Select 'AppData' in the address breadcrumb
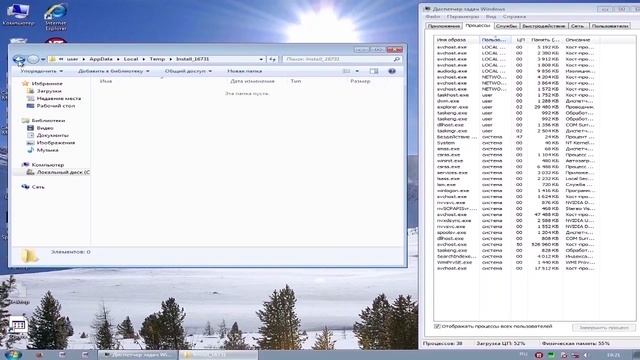 click(x=101, y=59)
